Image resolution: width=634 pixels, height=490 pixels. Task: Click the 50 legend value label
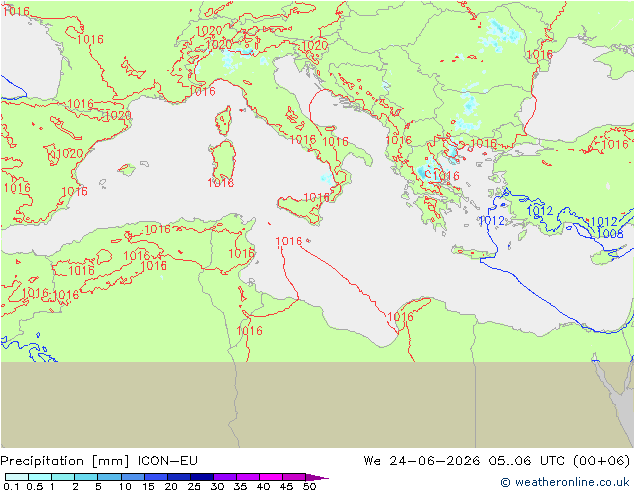click(310, 486)
